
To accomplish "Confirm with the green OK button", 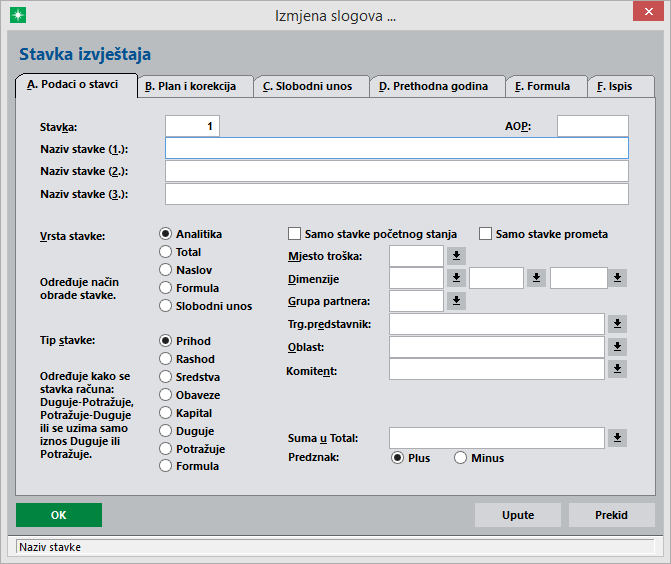I will pyautogui.click(x=59, y=515).
